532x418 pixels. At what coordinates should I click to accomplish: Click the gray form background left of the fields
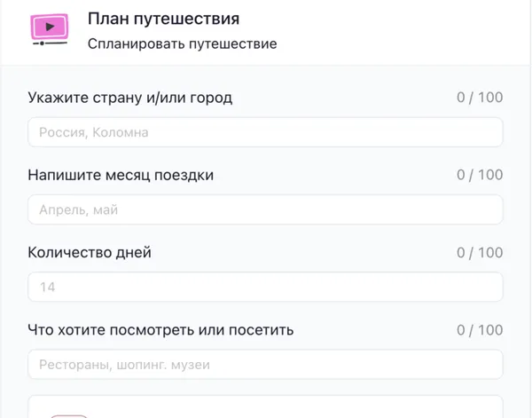click(13, 231)
